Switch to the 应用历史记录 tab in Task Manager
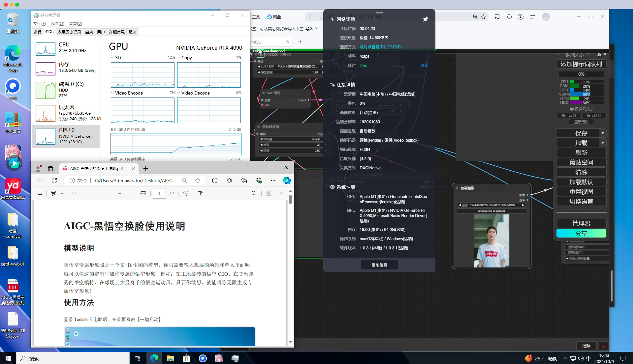Screen dimensions: 633x364 point(69,32)
